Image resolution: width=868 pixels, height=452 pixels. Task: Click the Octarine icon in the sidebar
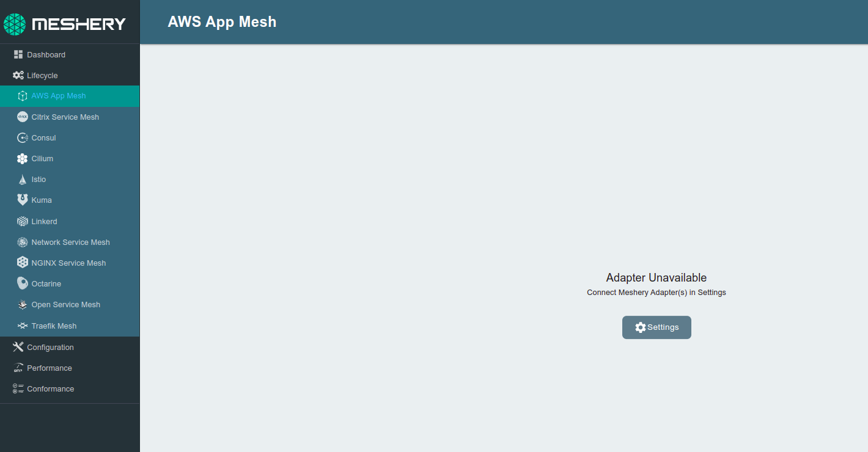[22, 283]
